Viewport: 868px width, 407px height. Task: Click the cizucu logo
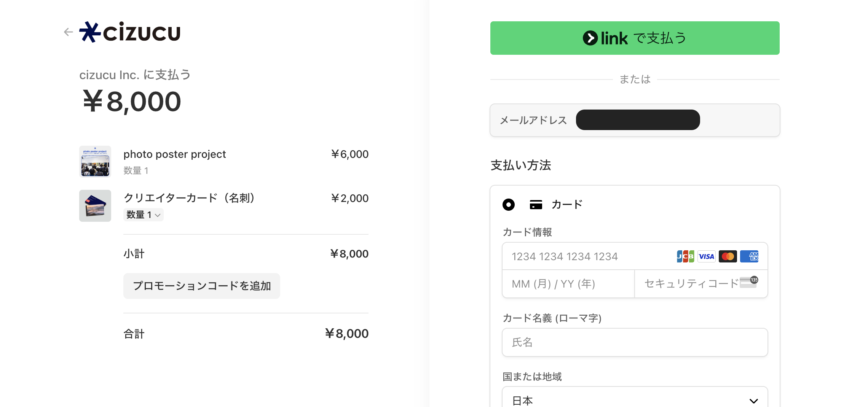130,32
